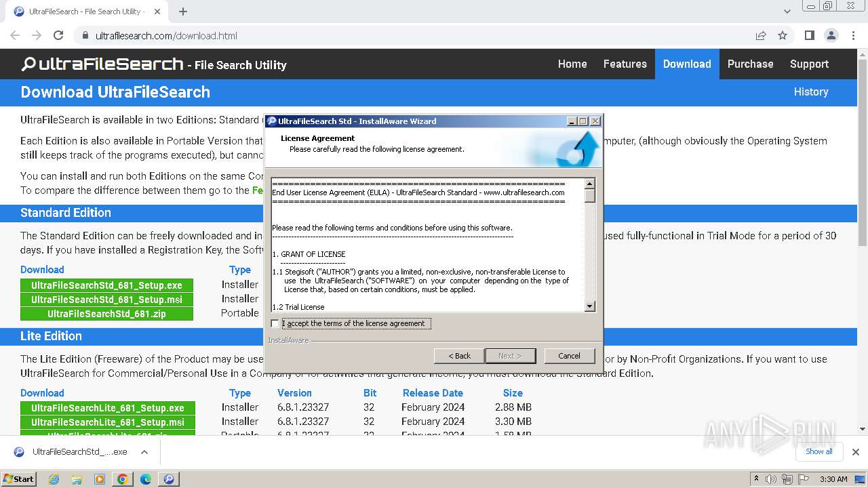This screenshot has height=488, width=868.
Task: Click the license text scrollbar up arrow
Action: (x=590, y=184)
